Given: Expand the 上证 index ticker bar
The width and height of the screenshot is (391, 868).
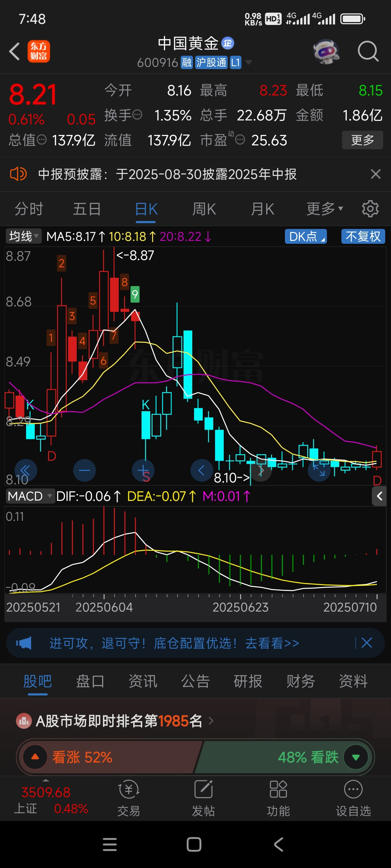Looking at the screenshot, I should coord(46,780).
